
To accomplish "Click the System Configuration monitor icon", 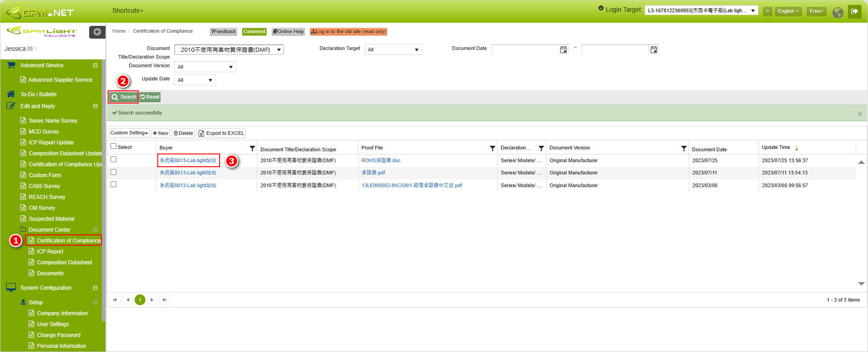I will [11, 288].
